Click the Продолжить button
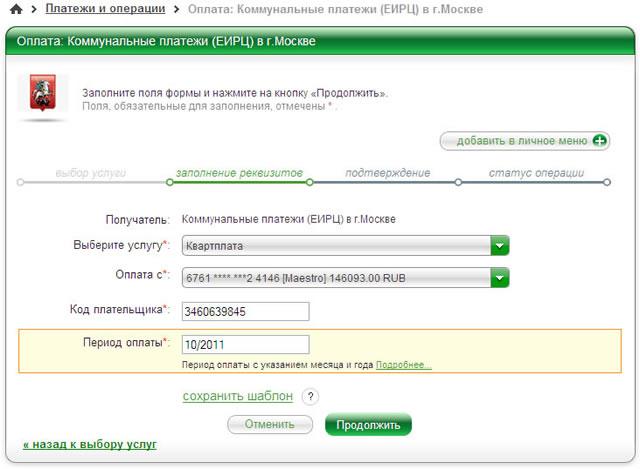 click(368, 425)
